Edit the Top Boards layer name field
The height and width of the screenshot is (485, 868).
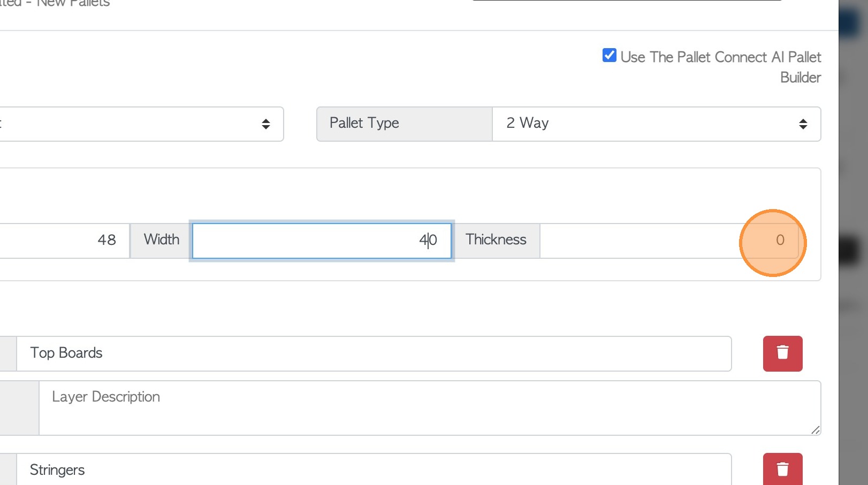coord(374,353)
